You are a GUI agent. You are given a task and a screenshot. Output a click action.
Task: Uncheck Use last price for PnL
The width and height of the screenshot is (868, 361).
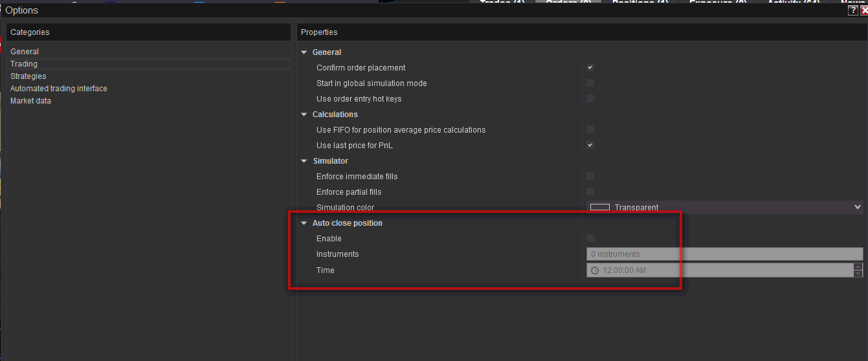pos(590,145)
